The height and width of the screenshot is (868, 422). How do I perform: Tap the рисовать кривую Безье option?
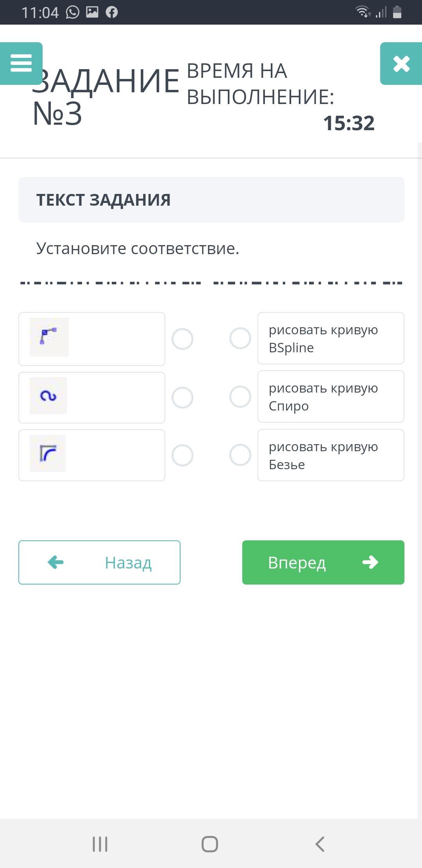click(331, 455)
